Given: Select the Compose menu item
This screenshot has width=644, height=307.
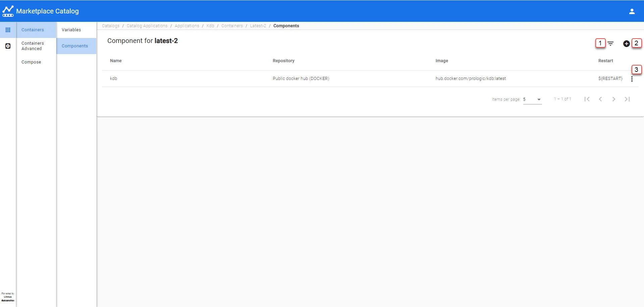Looking at the screenshot, I should click(36, 62).
